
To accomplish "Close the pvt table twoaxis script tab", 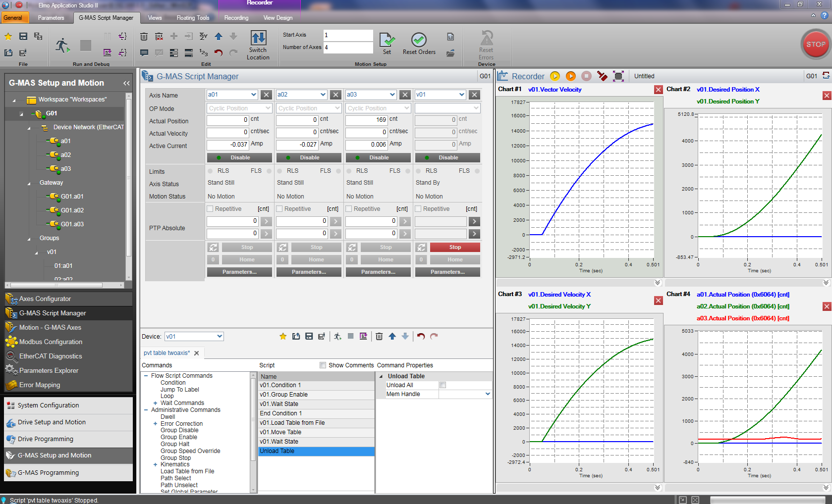I will pyautogui.click(x=197, y=353).
